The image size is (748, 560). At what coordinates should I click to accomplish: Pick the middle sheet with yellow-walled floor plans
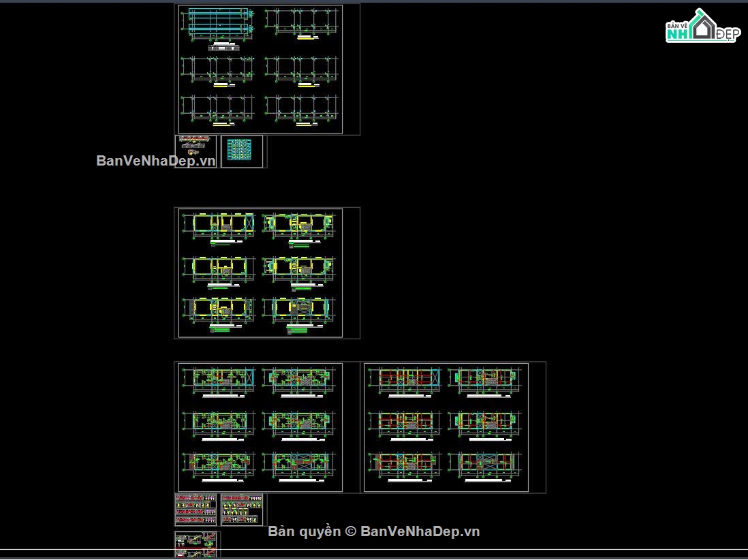tap(260, 273)
